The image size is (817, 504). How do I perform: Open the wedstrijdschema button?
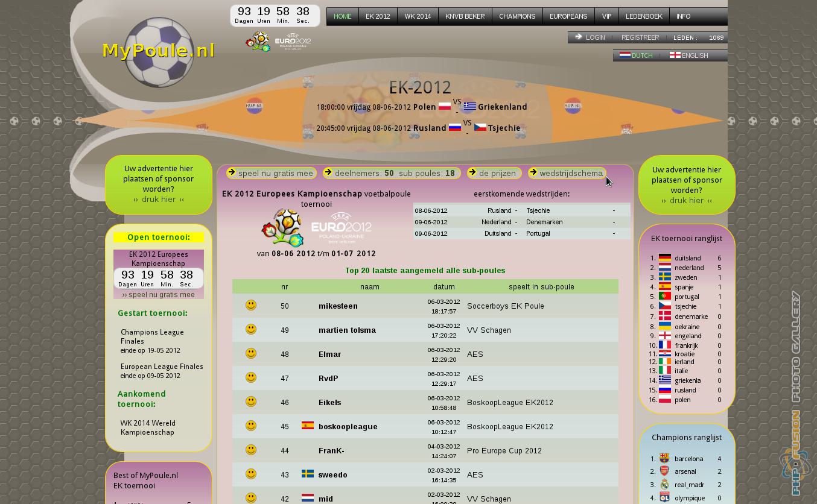point(570,174)
